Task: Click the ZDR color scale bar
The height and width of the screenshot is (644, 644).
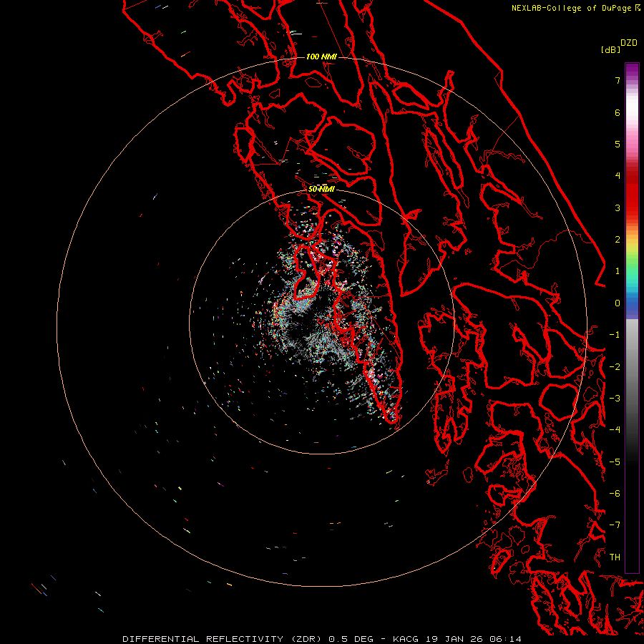Action: 632,318
